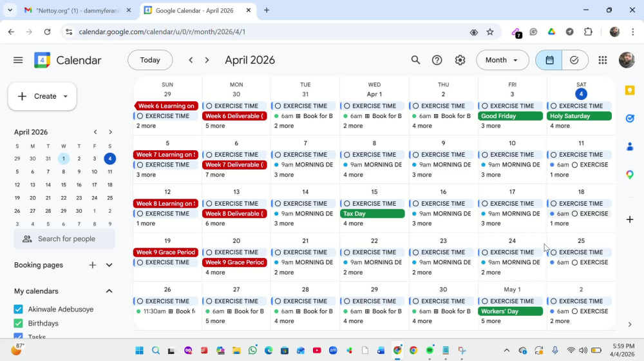Open the main menu hamburger icon
Image resolution: width=644 pixels, height=361 pixels.
[18, 61]
